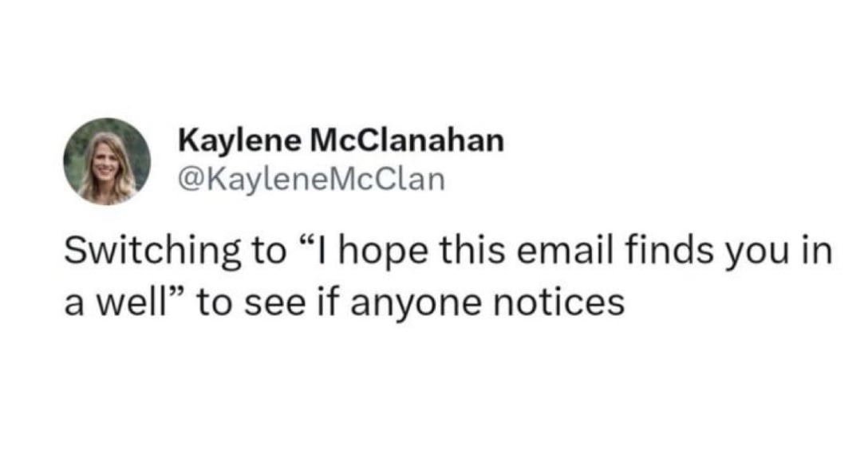The image size is (868, 471).
Task: Click the word "well" in the tweet
Action: (126, 302)
